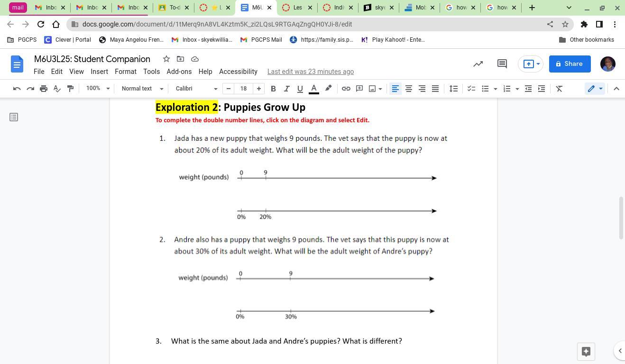
Task: Open the comment history
Action: pyautogui.click(x=502, y=64)
